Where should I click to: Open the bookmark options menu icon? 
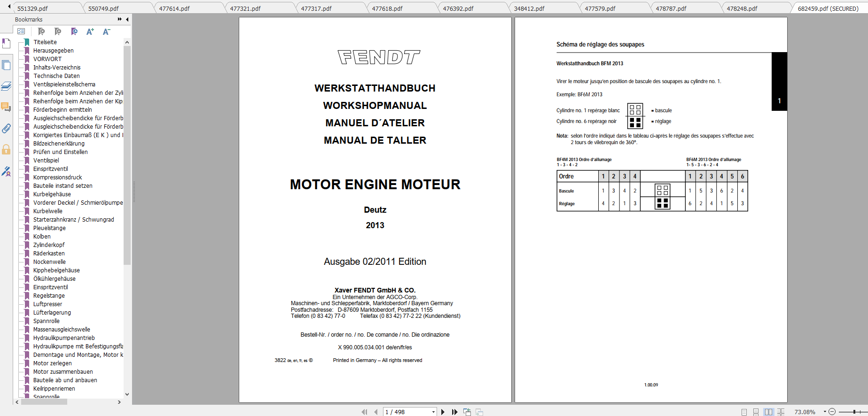(21, 31)
